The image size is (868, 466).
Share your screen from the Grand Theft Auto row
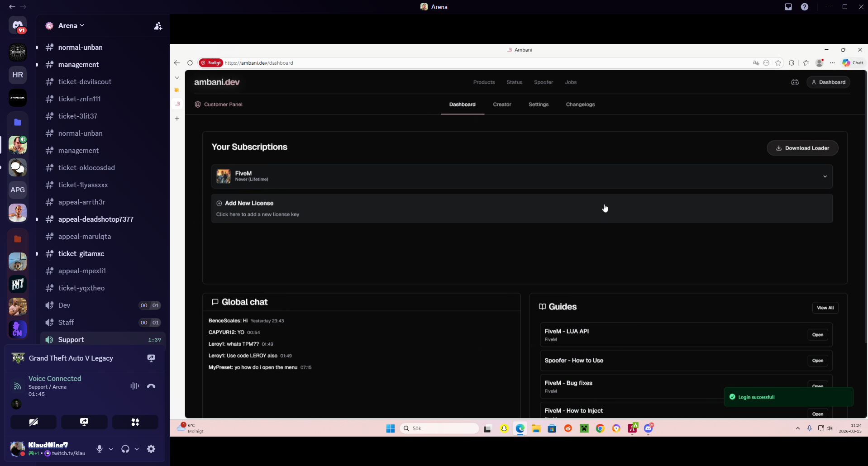[x=151, y=358]
